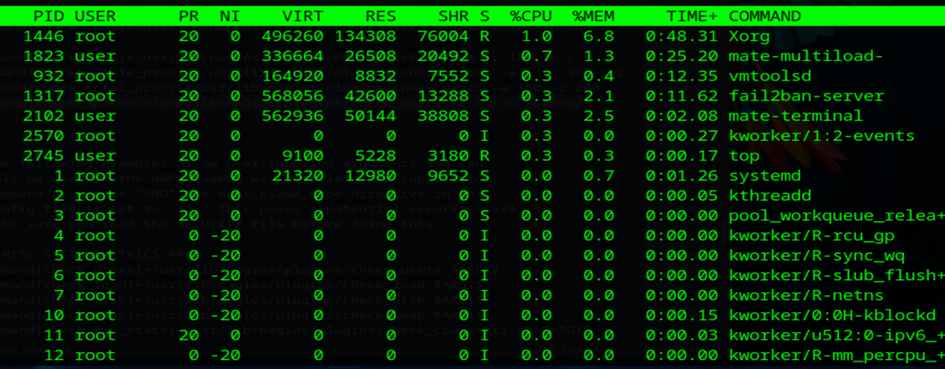Select the kworker/0:0H-kblockd command
The image size is (945, 369).
[832, 315]
